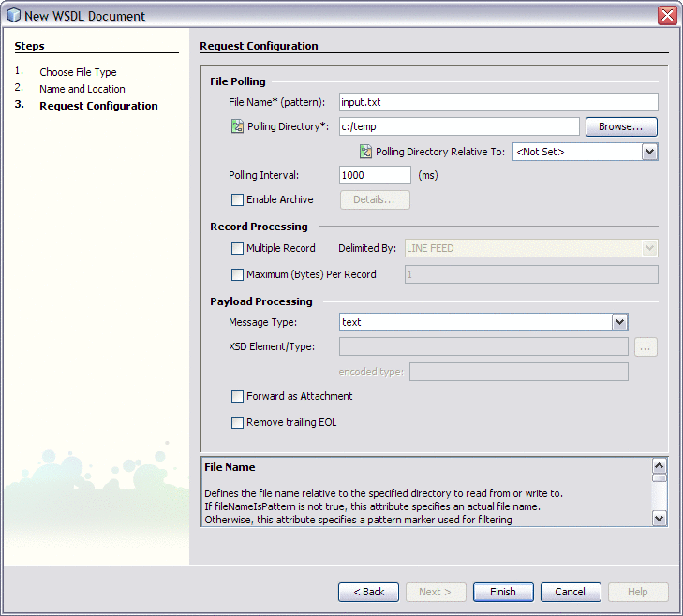
Task: Click the File Polling section header
Action: pos(237,81)
